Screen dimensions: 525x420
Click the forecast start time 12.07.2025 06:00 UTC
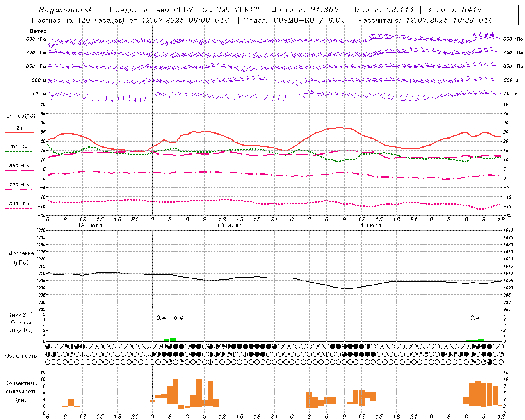[185, 20]
